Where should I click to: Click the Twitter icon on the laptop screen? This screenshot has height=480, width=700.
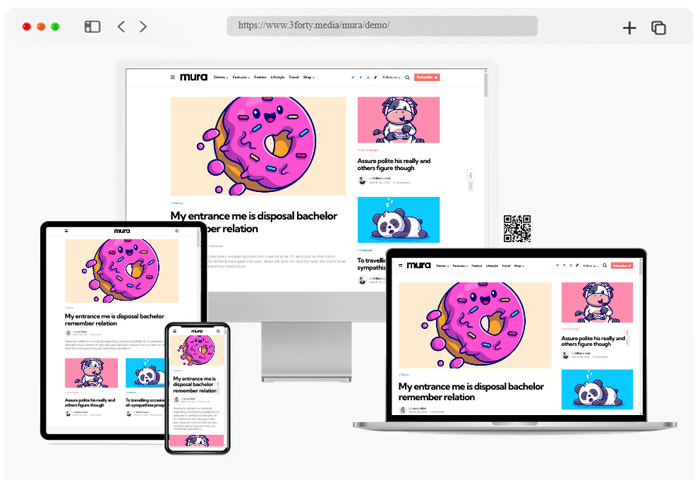[558, 265]
